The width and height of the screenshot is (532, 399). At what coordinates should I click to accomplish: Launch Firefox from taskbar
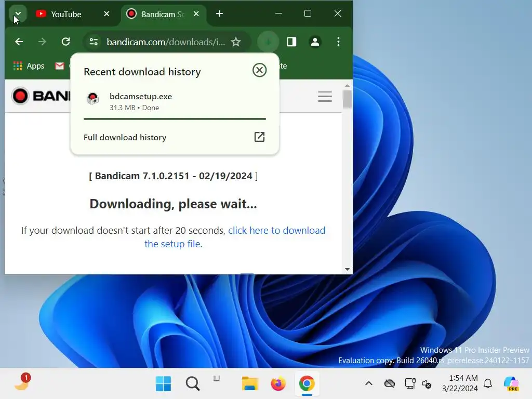(x=278, y=384)
